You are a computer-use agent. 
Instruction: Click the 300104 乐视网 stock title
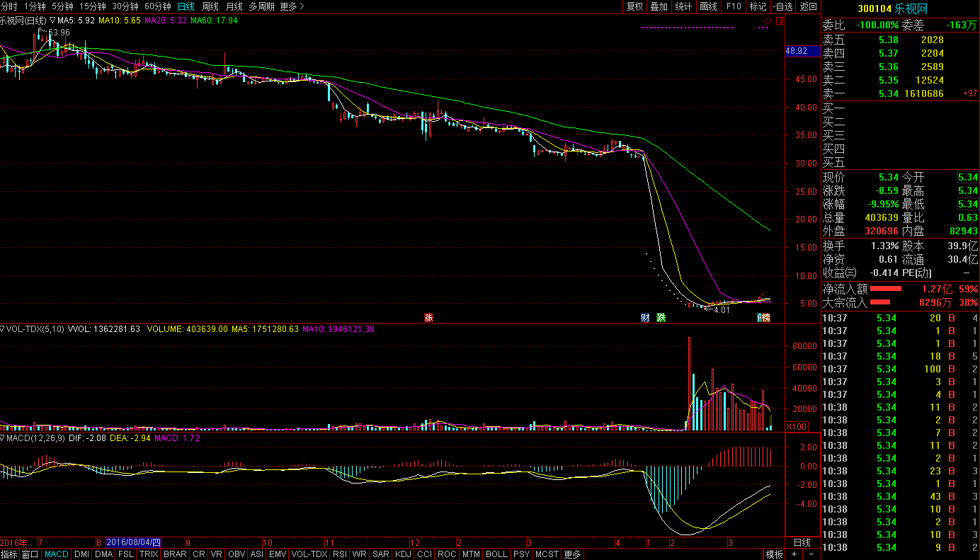[892, 8]
